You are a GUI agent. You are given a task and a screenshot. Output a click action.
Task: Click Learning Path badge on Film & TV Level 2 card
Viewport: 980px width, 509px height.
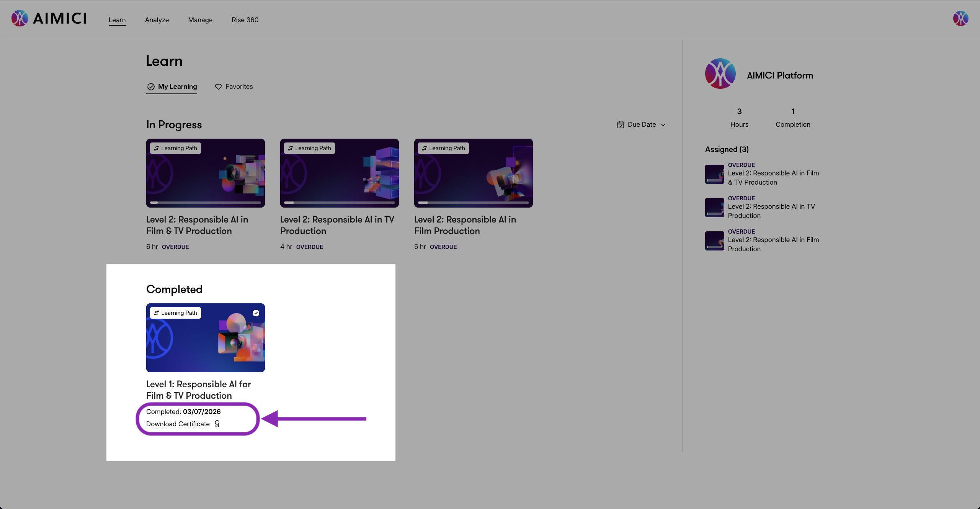click(x=175, y=148)
